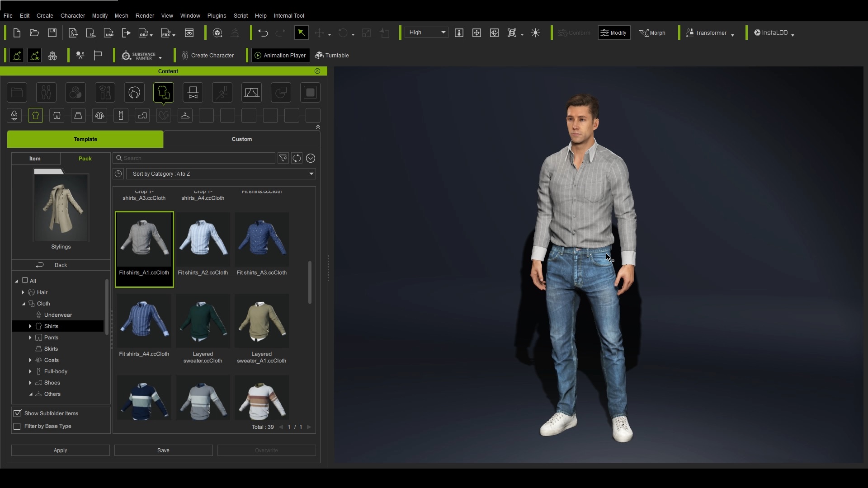
Task: Open the Hair content category
Action: click(x=134, y=93)
